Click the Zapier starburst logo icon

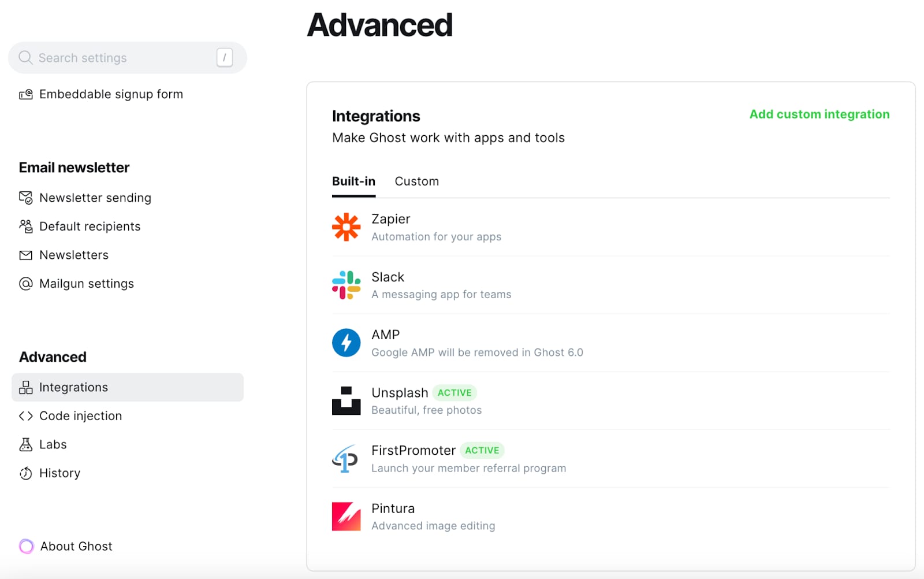click(346, 227)
